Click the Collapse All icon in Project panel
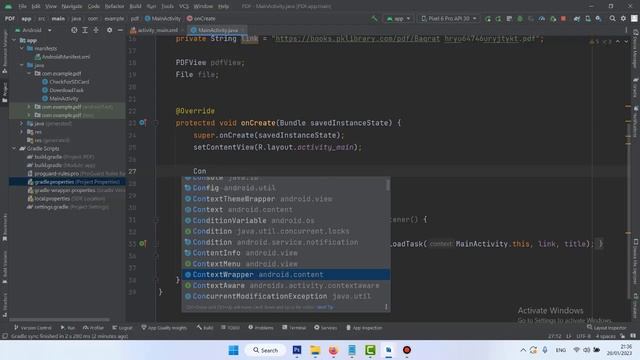This screenshot has width=640, height=360. point(96,30)
